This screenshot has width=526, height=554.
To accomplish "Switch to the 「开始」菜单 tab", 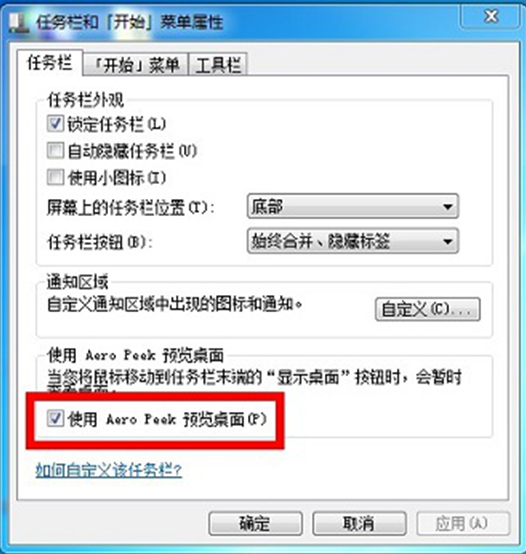I will point(136,65).
